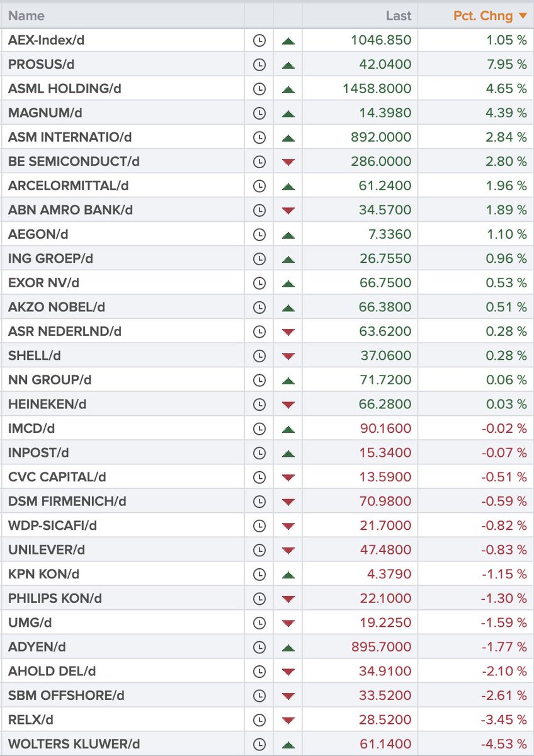Select the WDP-SICAFI/d name
534x756 pixels.
tap(53, 526)
